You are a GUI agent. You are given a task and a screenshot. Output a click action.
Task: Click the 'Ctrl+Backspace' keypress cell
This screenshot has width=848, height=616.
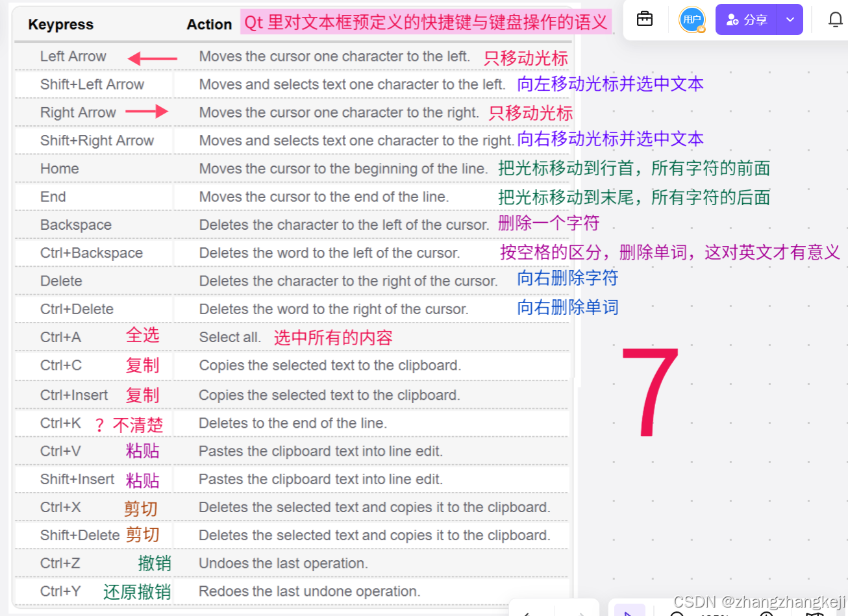pos(92,253)
